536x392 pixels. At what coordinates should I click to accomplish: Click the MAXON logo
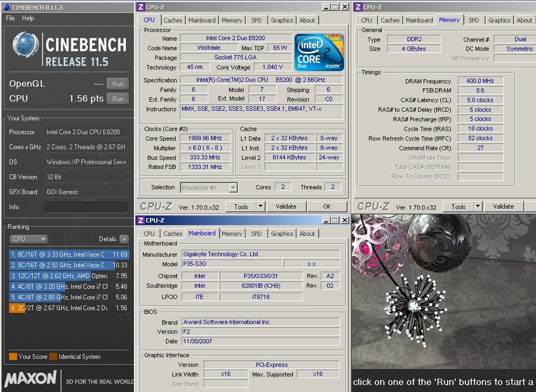[31, 379]
